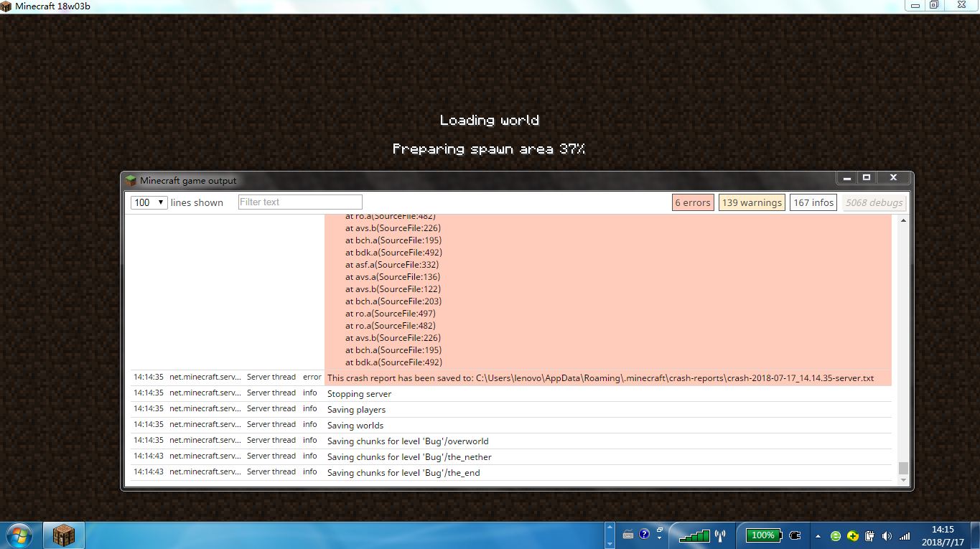Viewport: 980px width, 549px height.
Task: Click the 'at avs.a(SourceFile:136)' stack trace line
Action: [393, 277]
